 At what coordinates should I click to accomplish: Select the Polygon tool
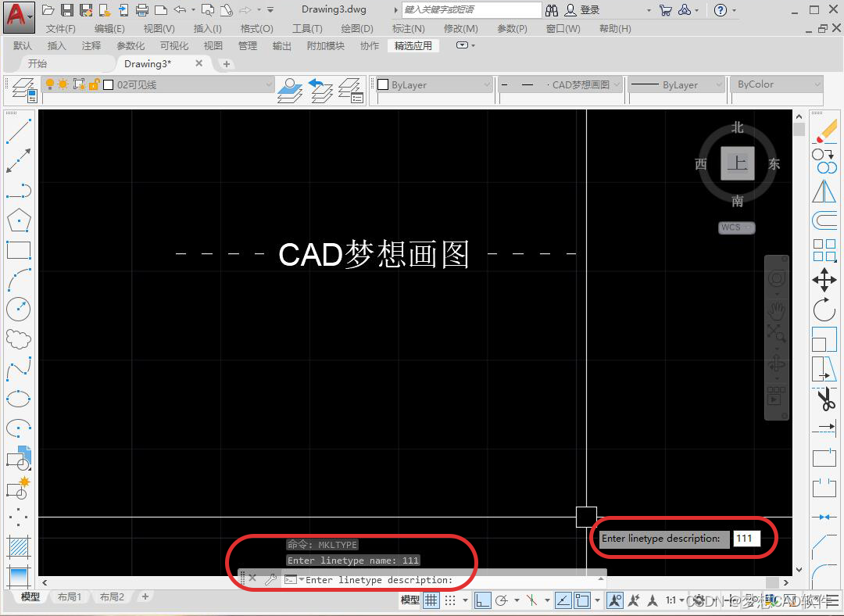point(18,220)
